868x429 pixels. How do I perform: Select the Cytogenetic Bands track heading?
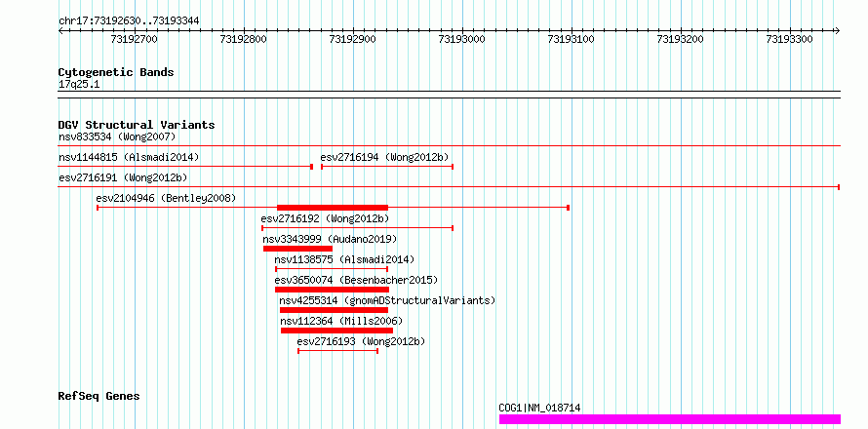[116, 72]
